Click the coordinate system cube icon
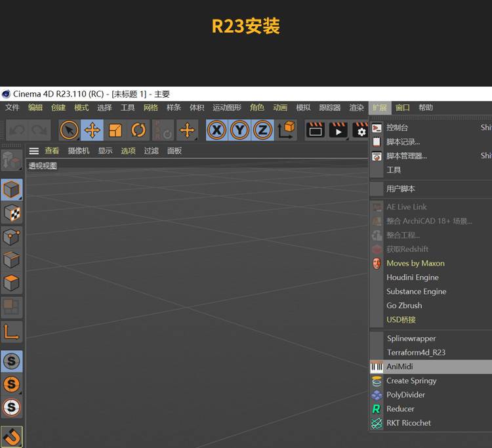The height and width of the screenshot is (448, 492). pyautogui.click(x=286, y=130)
